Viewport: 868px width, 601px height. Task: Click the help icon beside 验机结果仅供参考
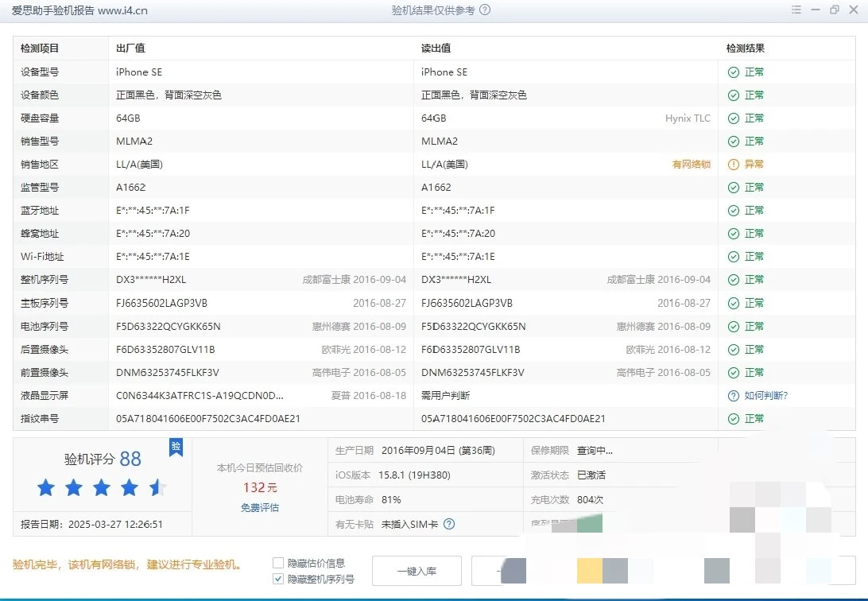pyautogui.click(x=485, y=10)
